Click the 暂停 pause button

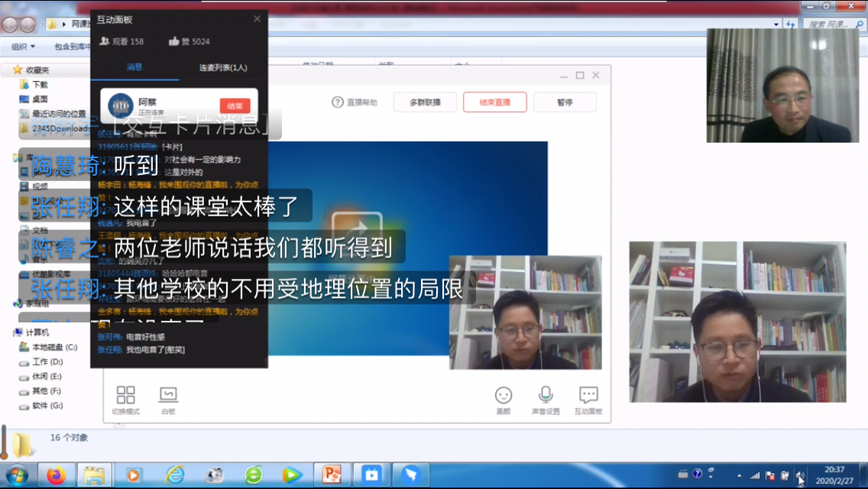coord(565,102)
